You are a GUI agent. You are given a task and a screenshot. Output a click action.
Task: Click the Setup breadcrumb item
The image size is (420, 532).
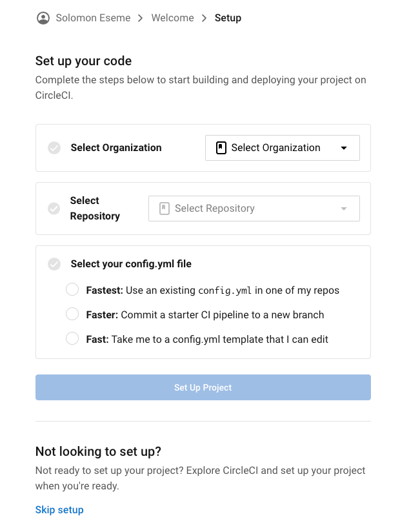point(228,17)
